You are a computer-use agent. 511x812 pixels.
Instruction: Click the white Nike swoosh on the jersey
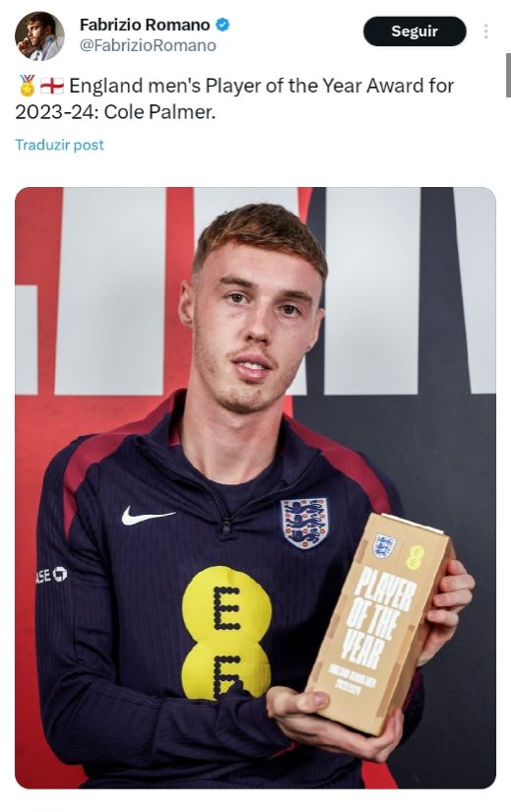pos(148,516)
